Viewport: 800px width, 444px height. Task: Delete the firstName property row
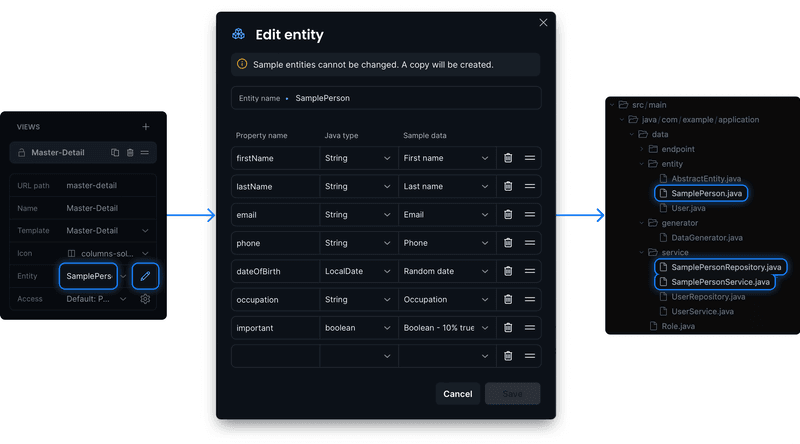coord(508,158)
